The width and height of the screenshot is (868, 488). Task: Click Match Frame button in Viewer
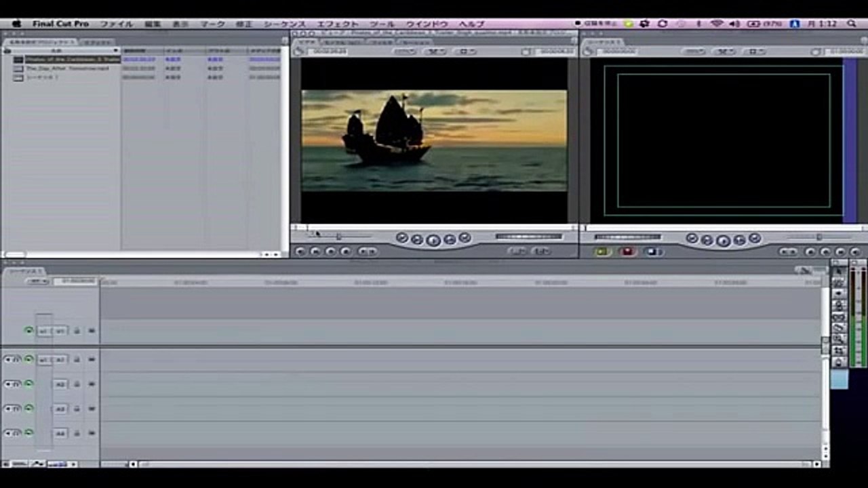coord(300,251)
